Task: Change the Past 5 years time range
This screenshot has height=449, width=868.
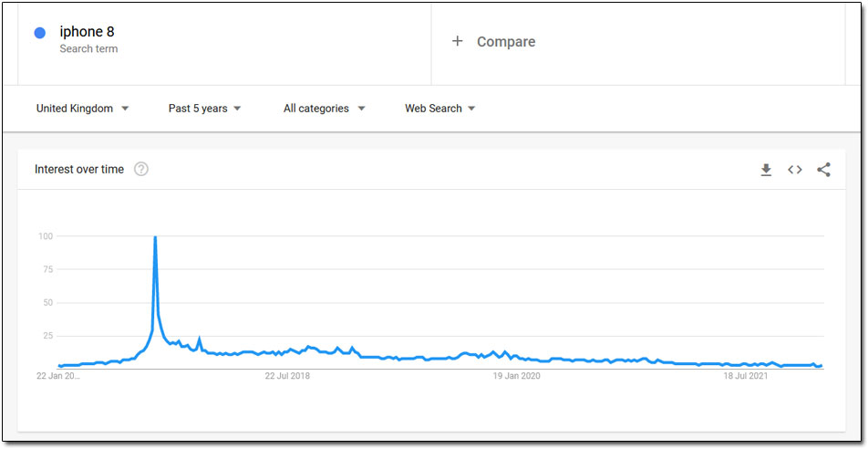Action: point(205,109)
